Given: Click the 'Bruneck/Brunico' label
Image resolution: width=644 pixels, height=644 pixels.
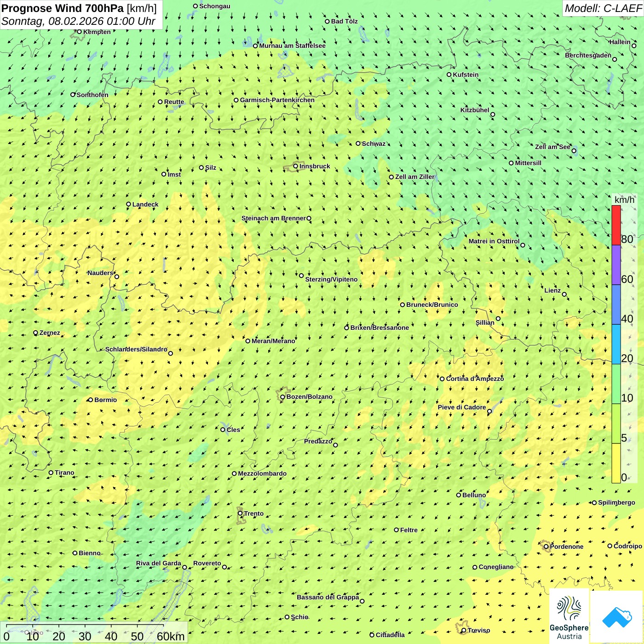Looking at the screenshot, I should [432, 305].
